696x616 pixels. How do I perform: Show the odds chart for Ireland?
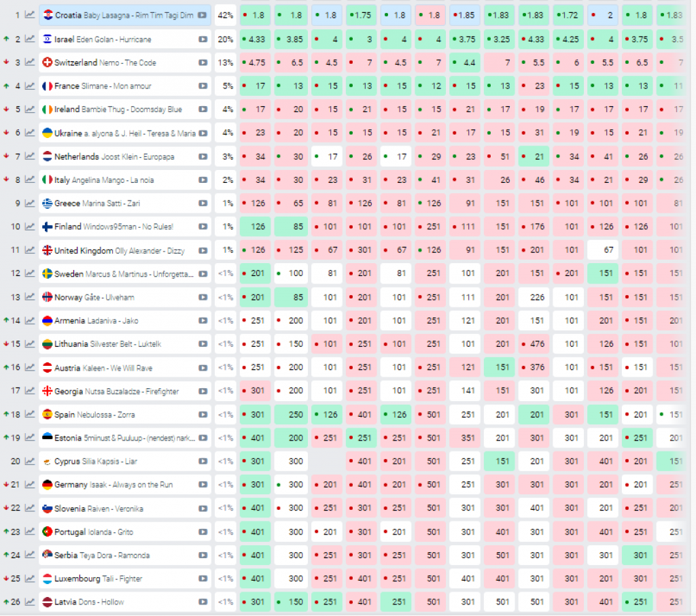point(29,109)
